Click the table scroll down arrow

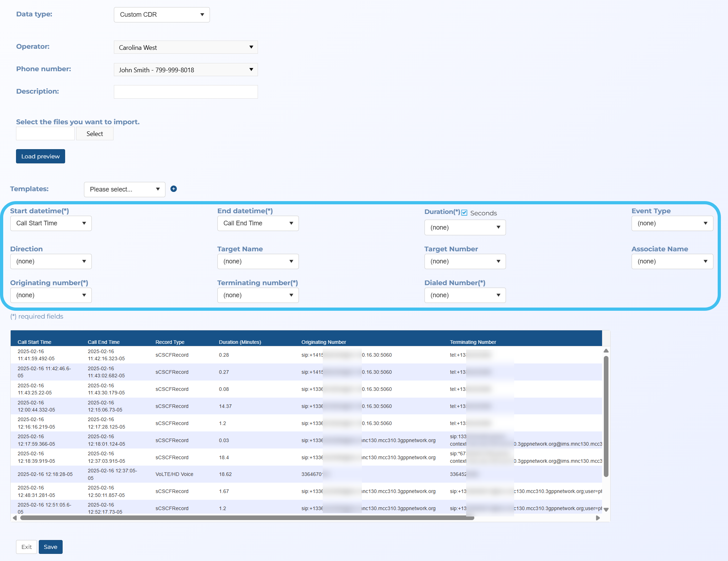(x=606, y=509)
